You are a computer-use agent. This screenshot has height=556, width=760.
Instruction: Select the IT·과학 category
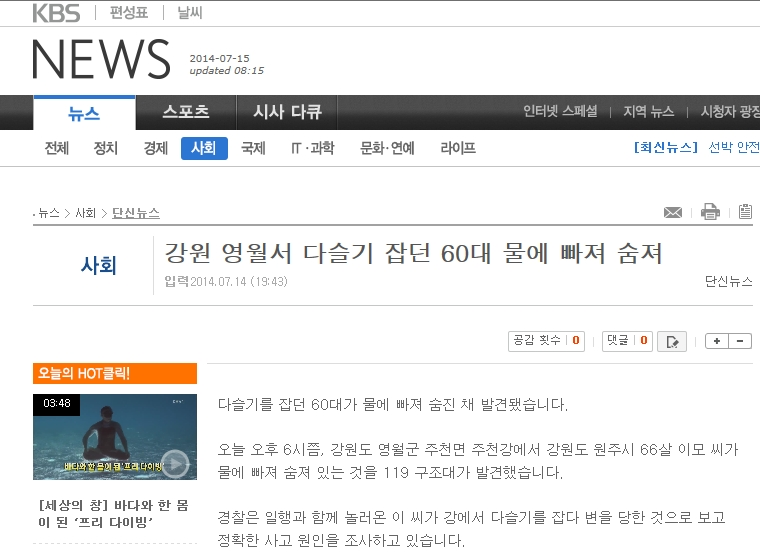(x=312, y=148)
